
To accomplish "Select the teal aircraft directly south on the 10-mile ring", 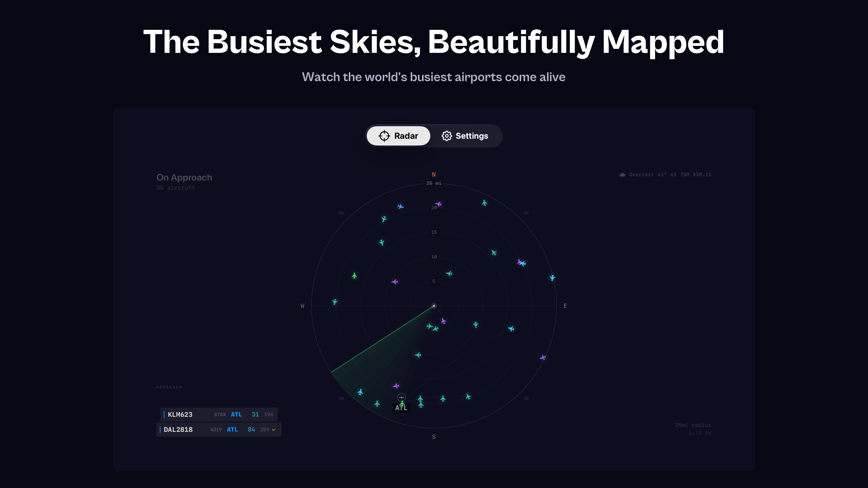I will tap(418, 355).
